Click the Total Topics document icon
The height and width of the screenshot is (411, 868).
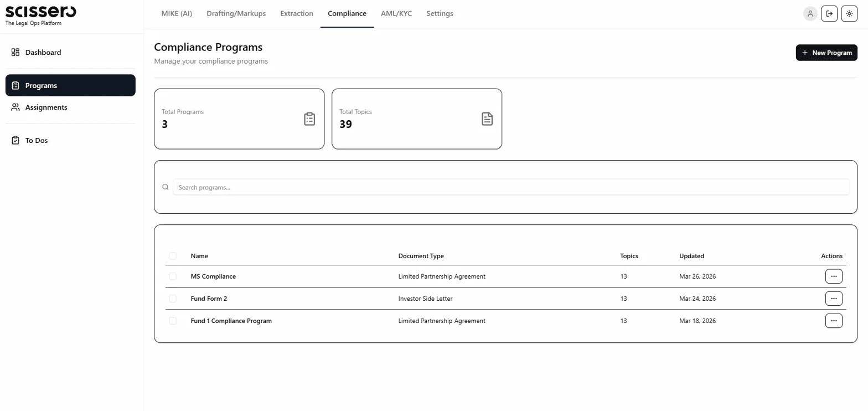point(487,119)
